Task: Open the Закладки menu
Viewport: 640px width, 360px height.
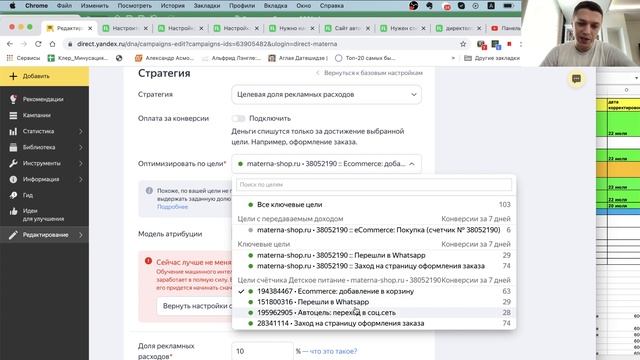Action: (x=207, y=6)
